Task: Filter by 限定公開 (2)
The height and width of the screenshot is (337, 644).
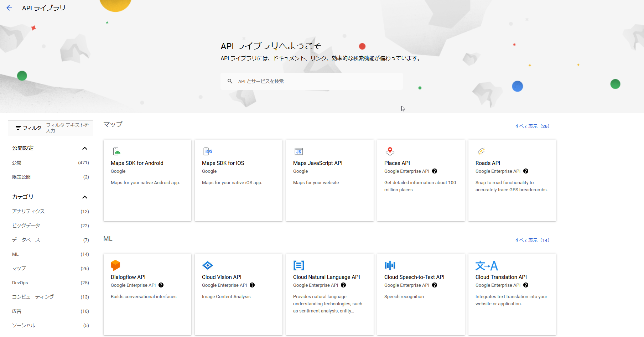Action: point(51,177)
